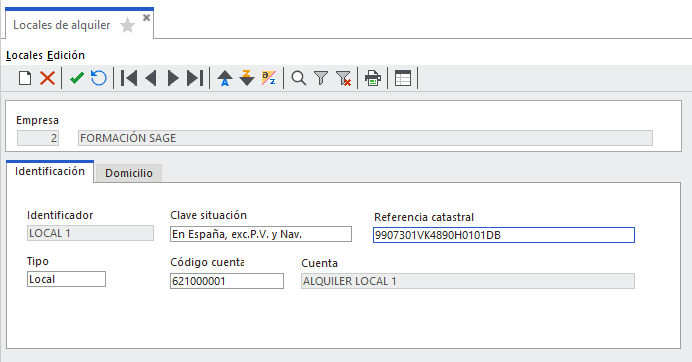The image size is (692, 362).
Task: Close the Locales de alquiler tab
Action: [x=147, y=18]
